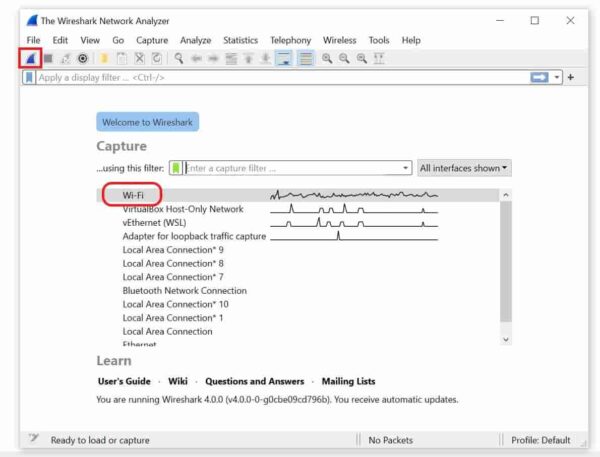Click the interface list scroll up arrow
The width and height of the screenshot is (600, 457).
point(506,195)
